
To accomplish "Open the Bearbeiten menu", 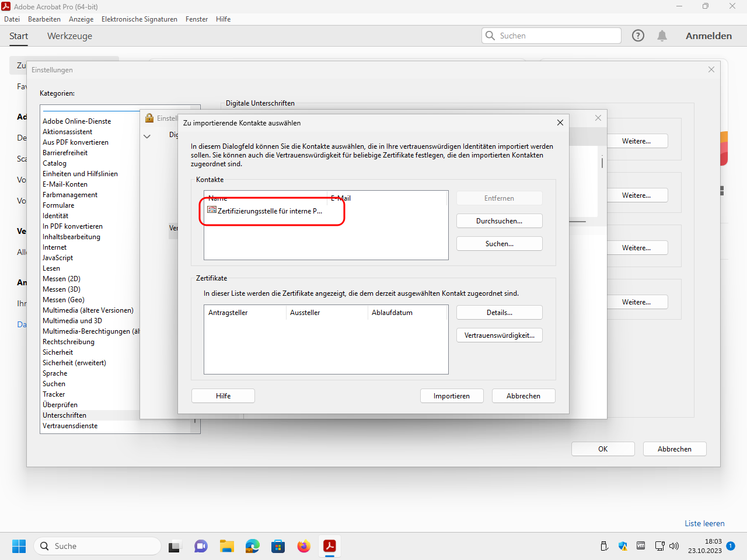I will pyautogui.click(x=44, y=19).
